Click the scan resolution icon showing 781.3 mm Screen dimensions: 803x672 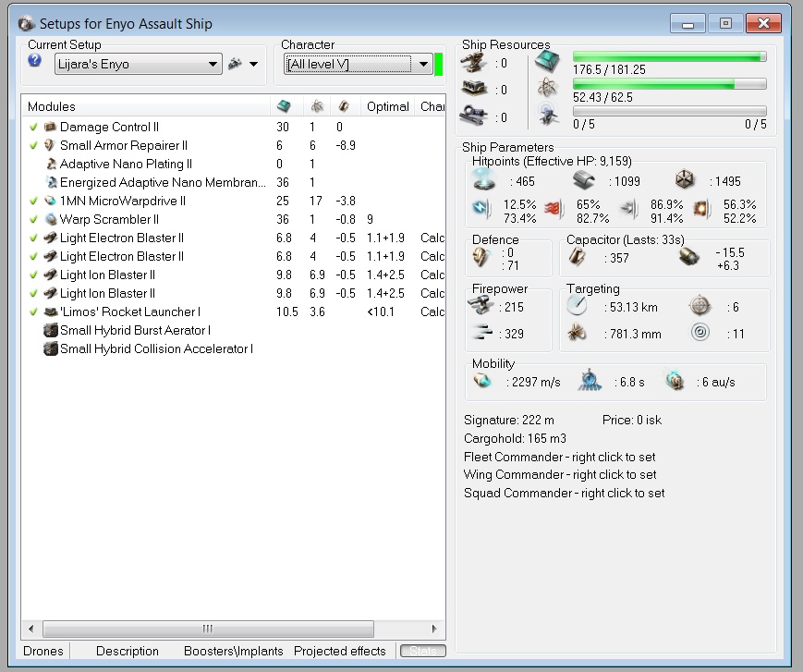[x=577, y=333]
